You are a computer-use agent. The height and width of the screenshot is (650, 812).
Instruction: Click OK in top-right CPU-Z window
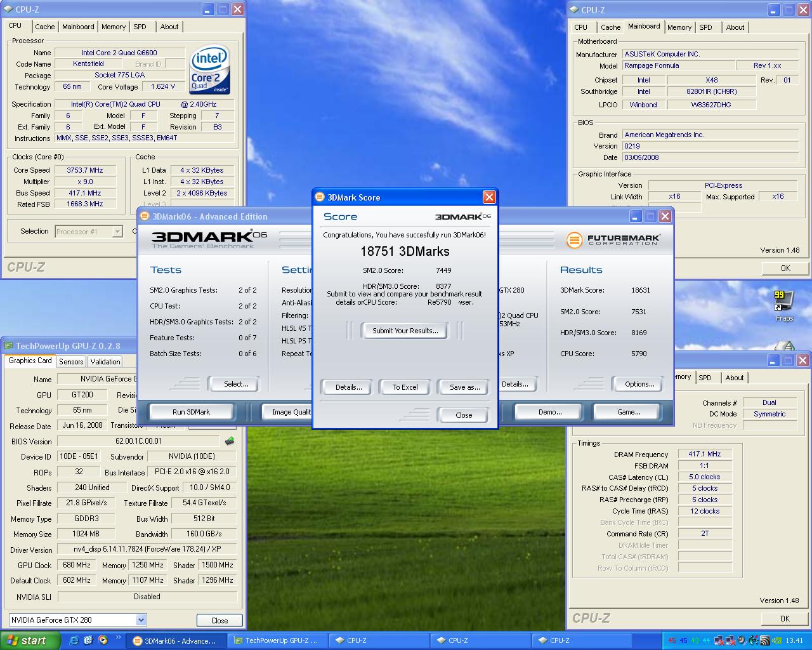coord(785,268)
